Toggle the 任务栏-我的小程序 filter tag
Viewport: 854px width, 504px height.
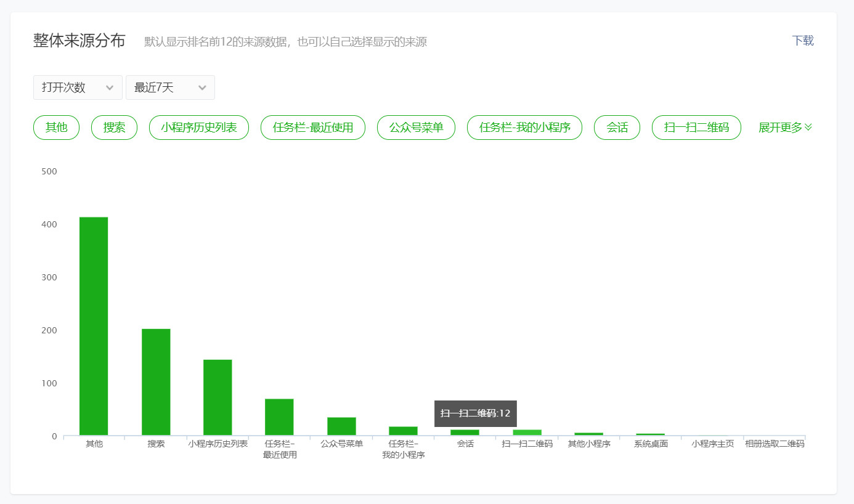tap(524, 128)
